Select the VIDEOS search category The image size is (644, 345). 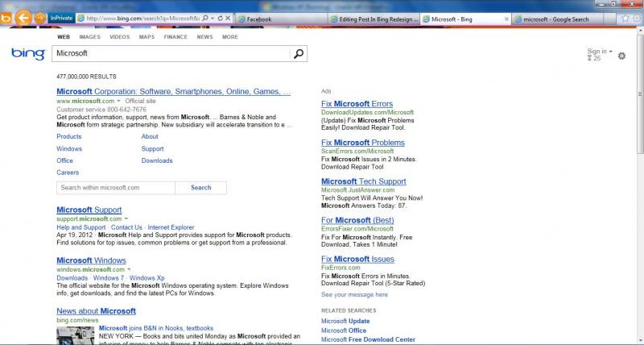pyautogui.click(x=119, y=37)
